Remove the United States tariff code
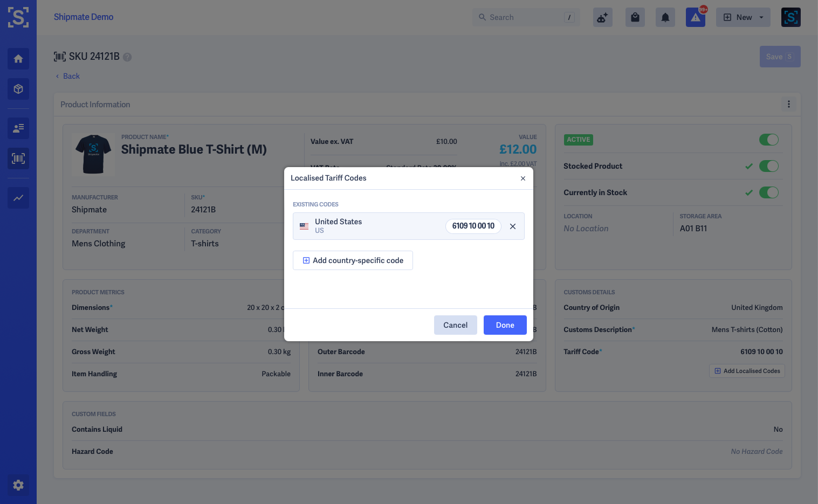 point(513,226)
